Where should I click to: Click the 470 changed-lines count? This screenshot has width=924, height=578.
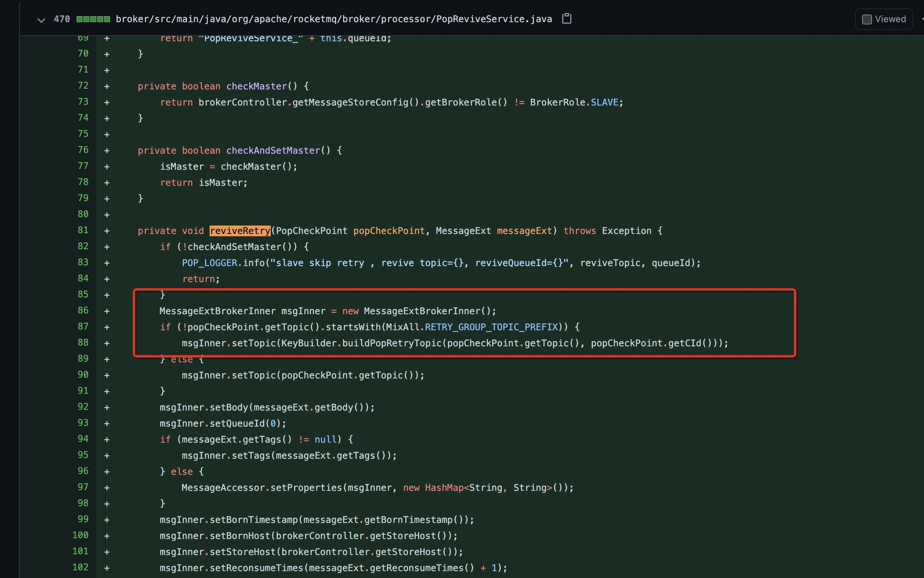62,19
